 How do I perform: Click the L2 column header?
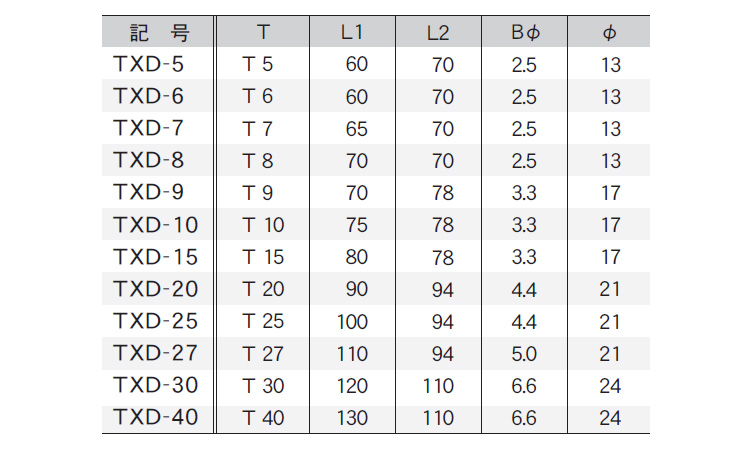coord(438,33)
